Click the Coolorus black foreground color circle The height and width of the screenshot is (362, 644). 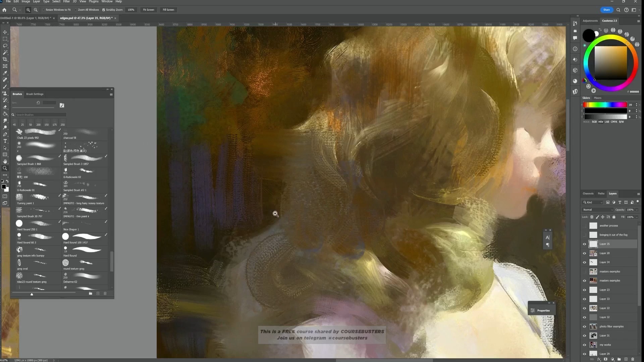(x=588, y=35)
